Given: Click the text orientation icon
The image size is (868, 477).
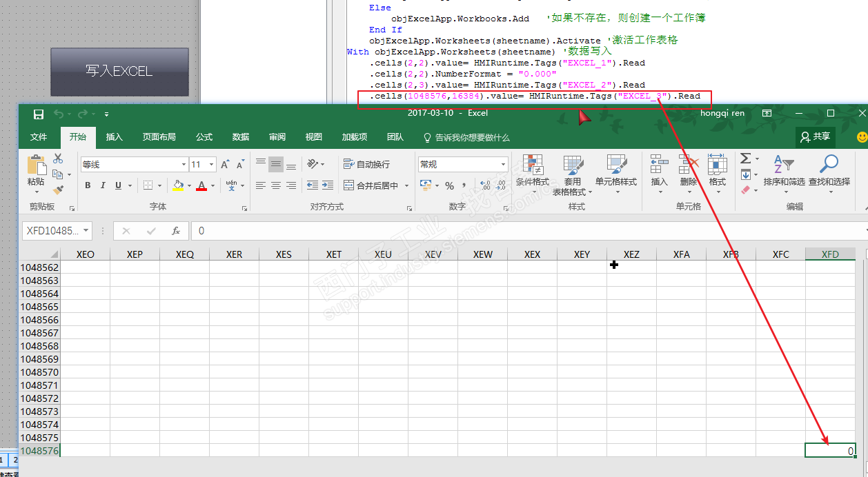Looking at the screenshot, I should coord(313,164).
